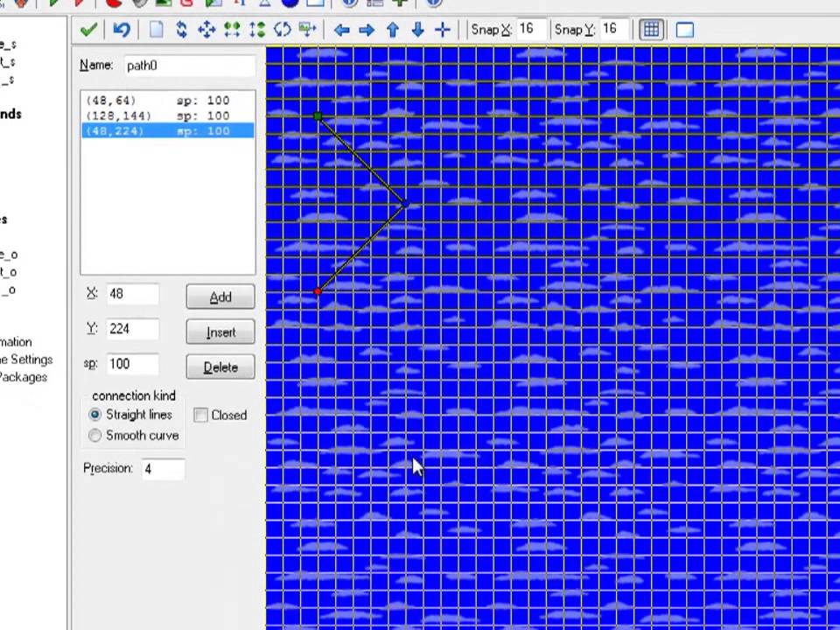840x630 pixels.
Task: Open the shift path tool
Action: (x=206, y=29)
